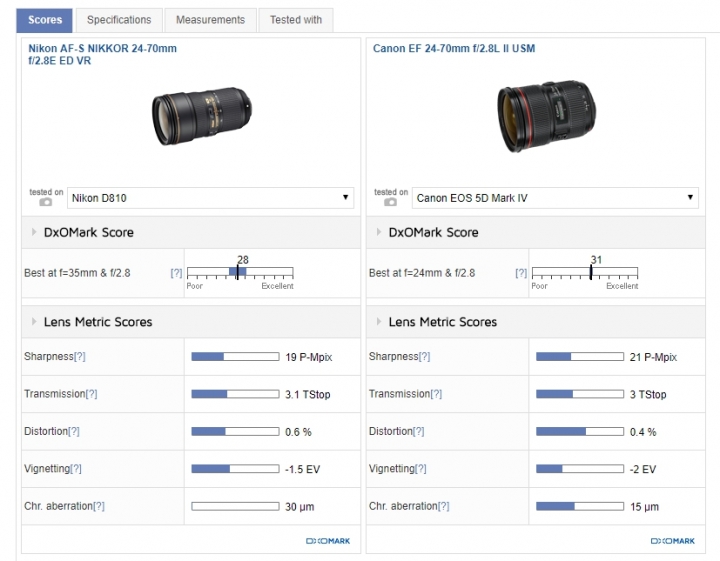Viewport: 720px width, 561px height.
Task: Open the Measurements tab
Action: tap(210, 20)
